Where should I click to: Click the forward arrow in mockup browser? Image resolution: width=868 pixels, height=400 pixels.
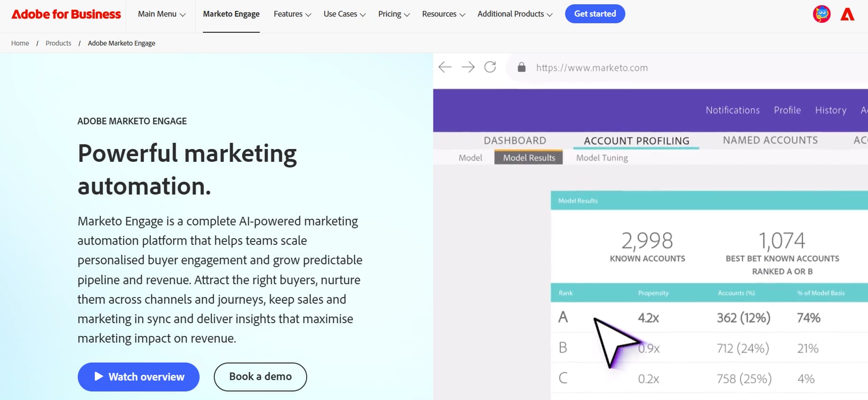point(468,67)
